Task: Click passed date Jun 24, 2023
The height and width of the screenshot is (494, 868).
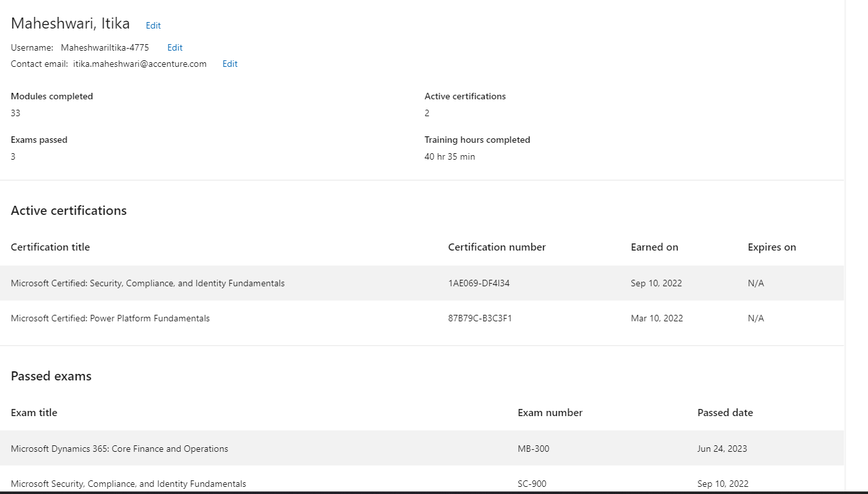Action: [x=722, y=449]
